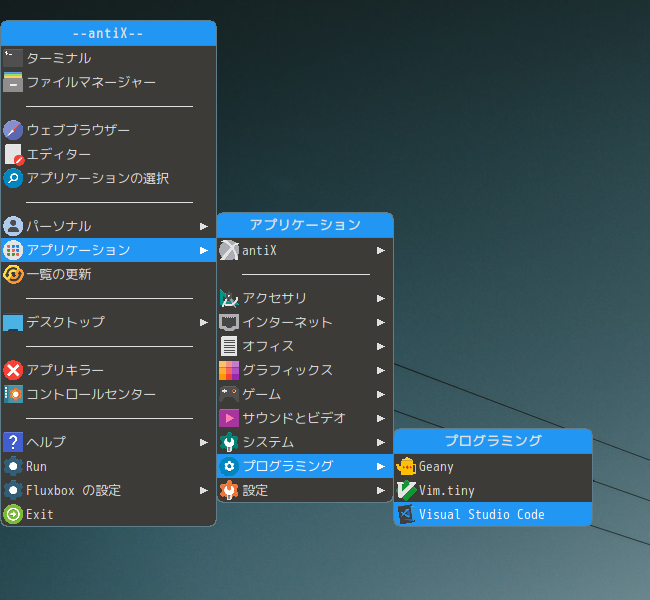Expand the オフィス submenu arrow

[x=381, y=346]
